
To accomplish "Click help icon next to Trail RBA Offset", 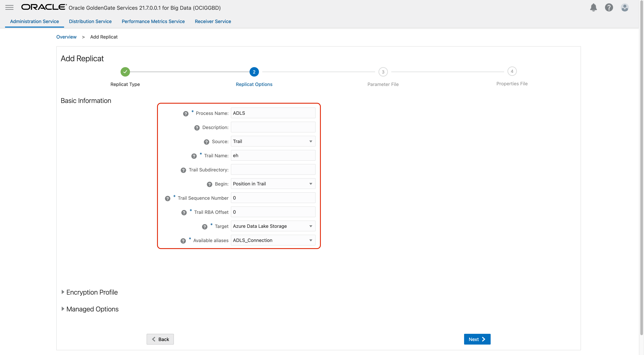I will [x=184, y=213].
